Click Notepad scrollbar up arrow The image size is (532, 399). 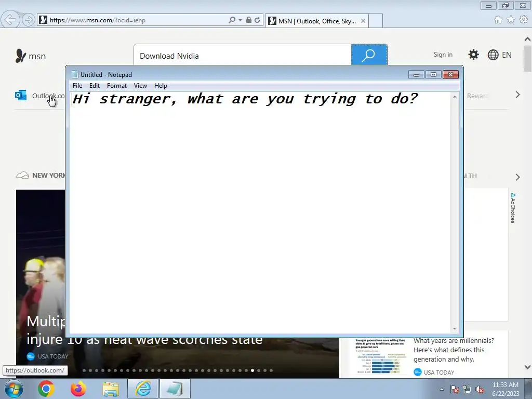point(455,97)
